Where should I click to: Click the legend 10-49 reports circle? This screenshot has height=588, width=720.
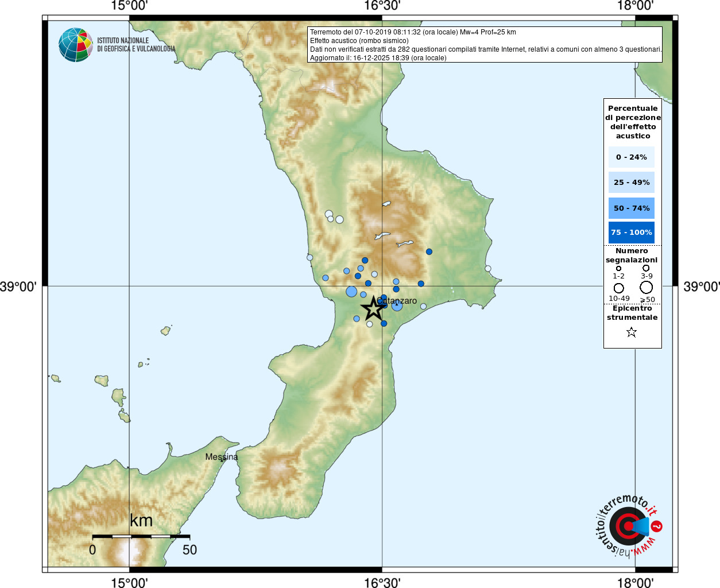tap(619, 288)
